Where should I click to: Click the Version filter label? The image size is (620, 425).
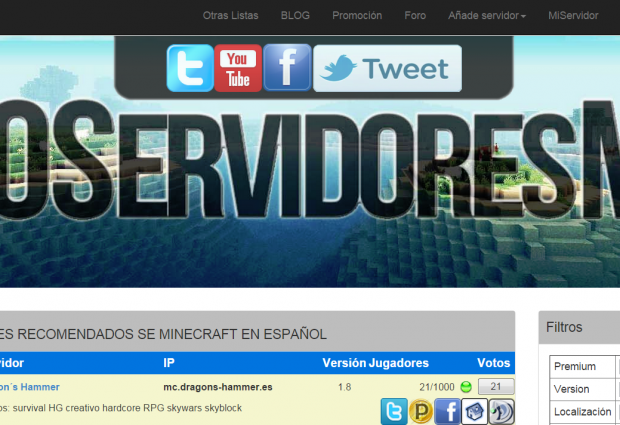coord(571,389)
